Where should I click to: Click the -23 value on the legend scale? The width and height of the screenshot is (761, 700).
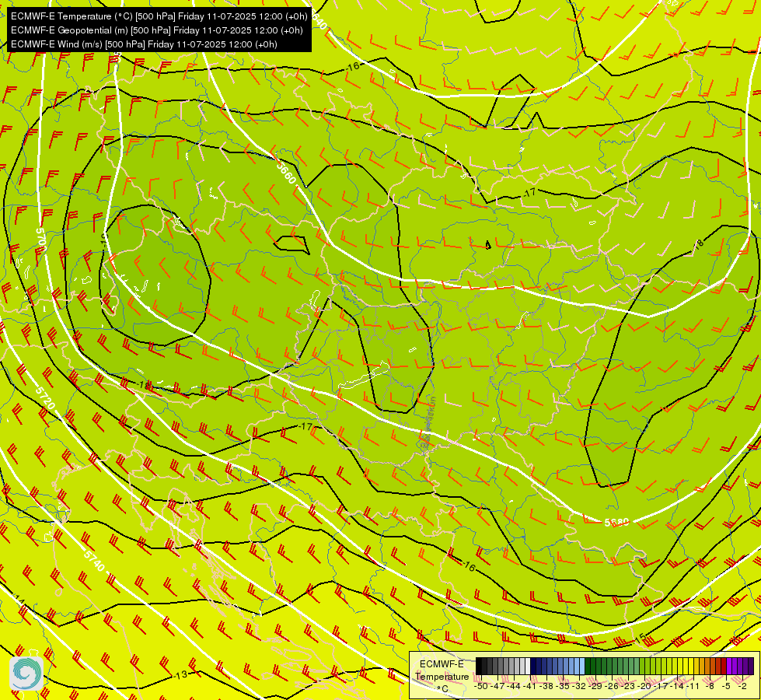pyautogui.click(x=628, y=686)
